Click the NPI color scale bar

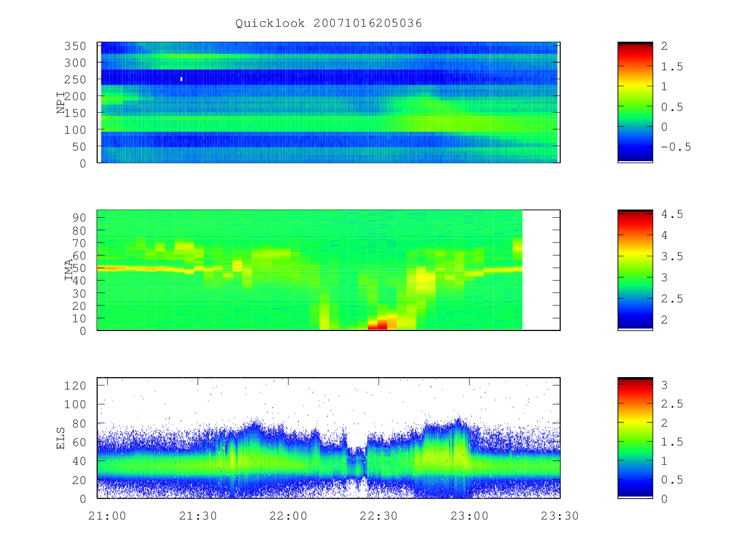pos(635,102)
